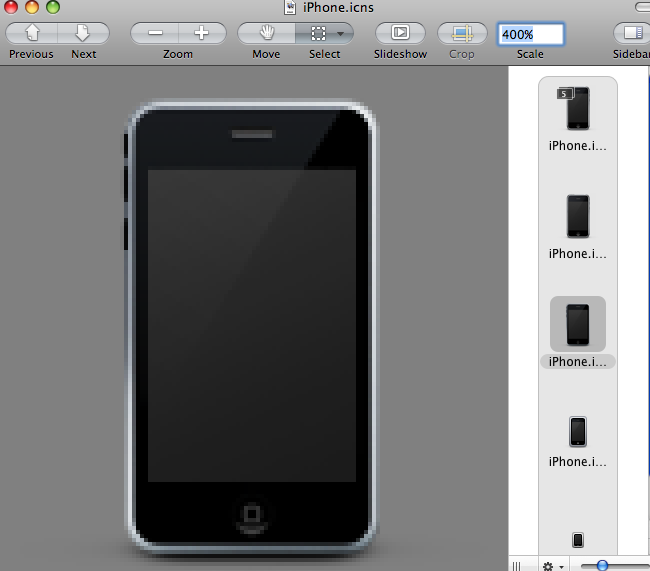
Task: Click the red close window button
Action: tap(11, 7)
